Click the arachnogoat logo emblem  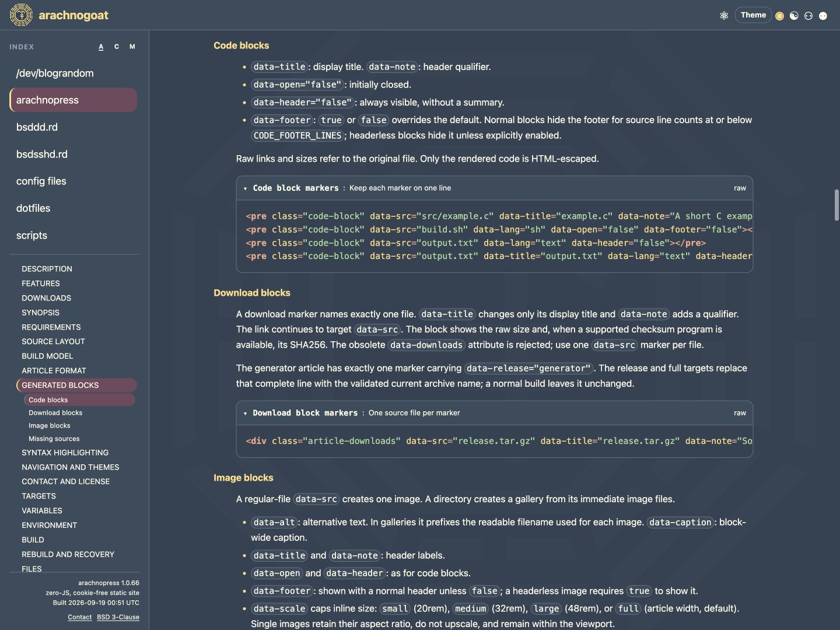click(x=22, y=15)
